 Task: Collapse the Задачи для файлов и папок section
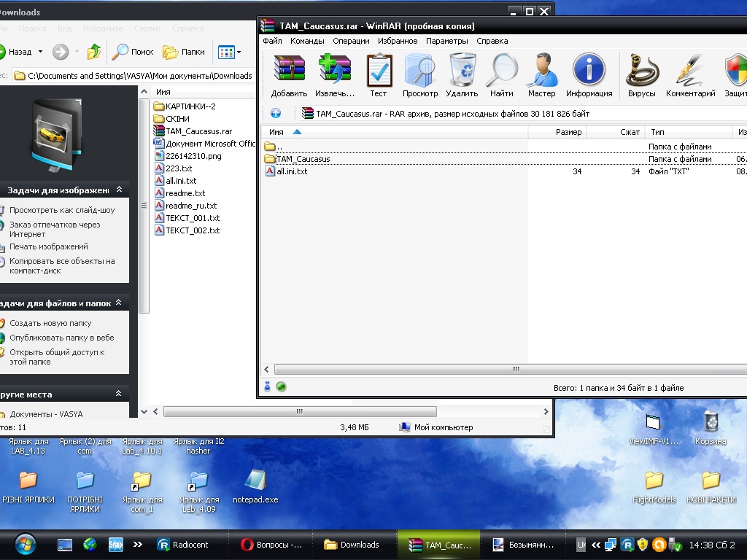tap(119, 303)
